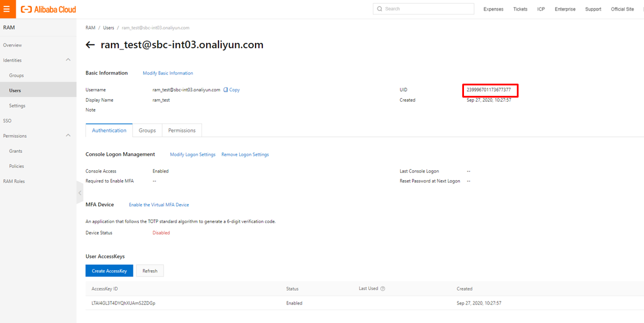Select Settings in the sidebar
The width and height of the screenshot is (644, 323).
click(38, 106)
